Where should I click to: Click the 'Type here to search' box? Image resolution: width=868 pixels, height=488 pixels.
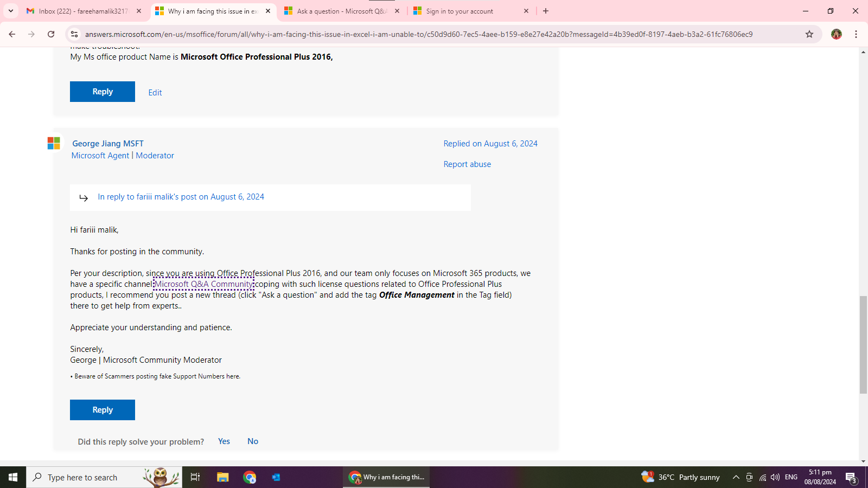[x=104, y=477]
